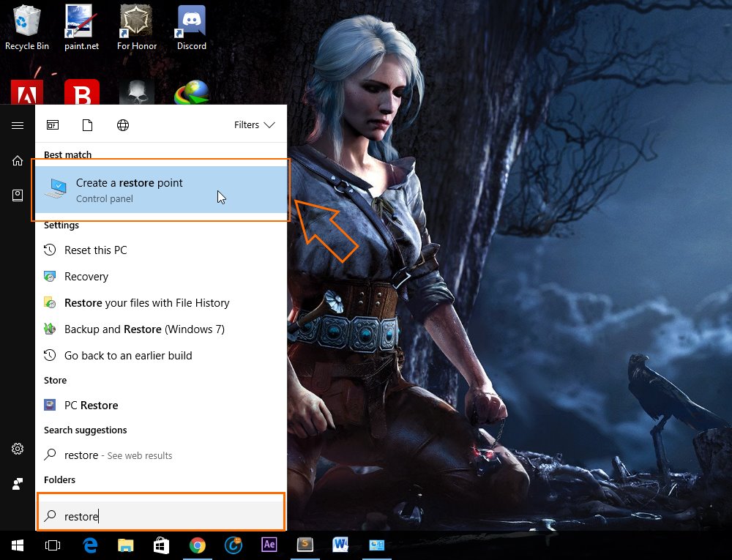This screenshot has width=732, height=560.
Task: Open Restore your files with File History
Action: click(161, 303)
